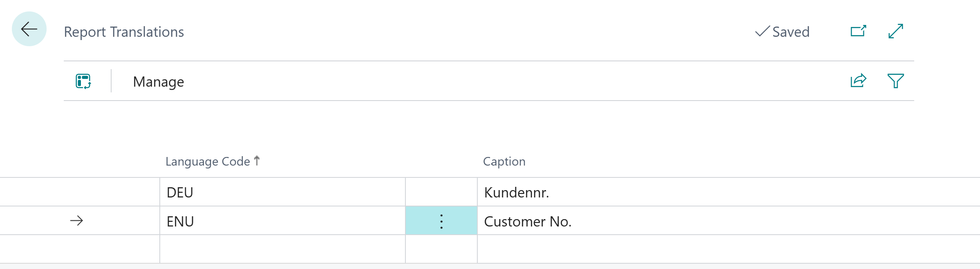
Task: Sort by Language Code column header
Action: coord(208,161)
